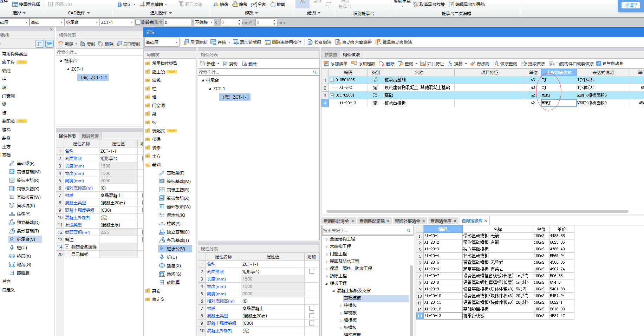The height and width of the screenshot is (336, 644).
Task: Click 层间复制 in the definition toolbar
Action: tap(195, 42)
